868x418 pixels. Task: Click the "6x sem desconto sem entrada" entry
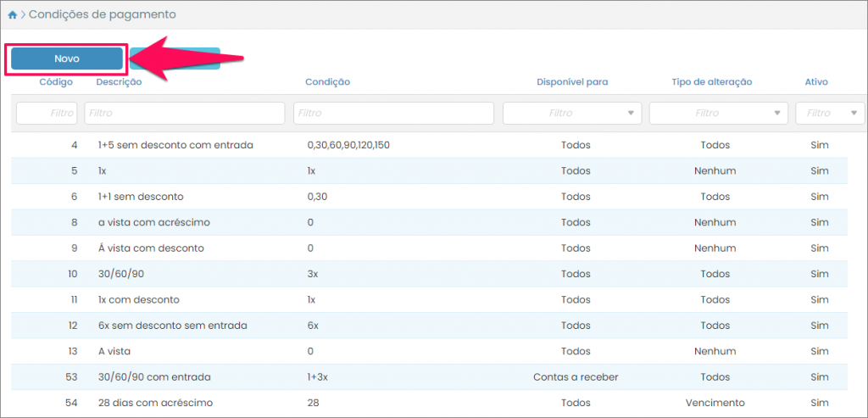(x=172, y=326)
